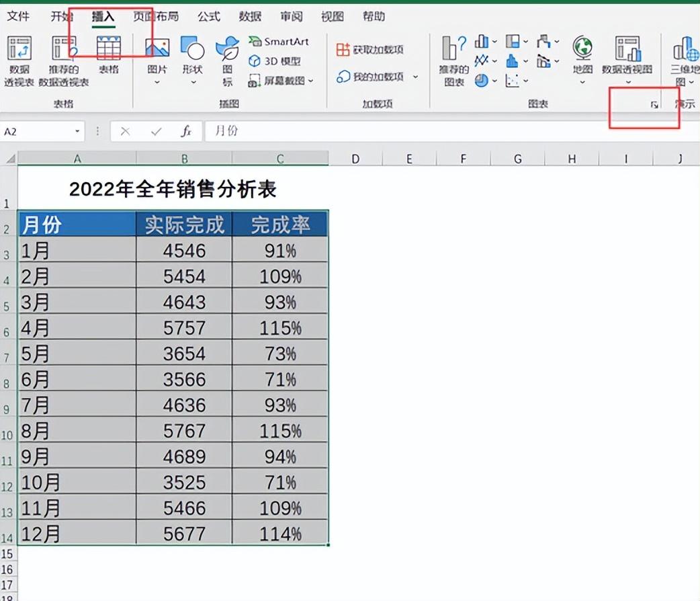
Task: Expand Name Box dropdown arrow
Action: pos(77,131)
